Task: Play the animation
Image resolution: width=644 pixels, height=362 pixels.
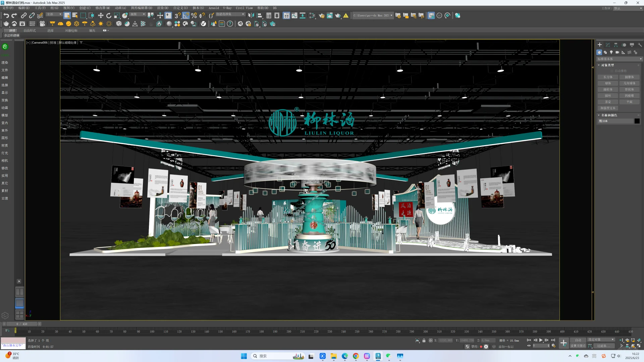Action: (541, 340)
